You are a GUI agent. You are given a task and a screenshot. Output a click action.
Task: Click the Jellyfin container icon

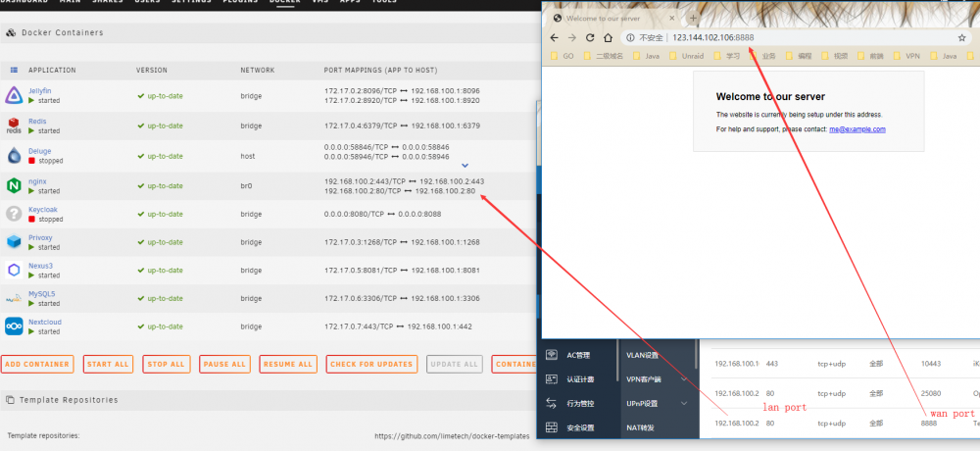[14, 96]
